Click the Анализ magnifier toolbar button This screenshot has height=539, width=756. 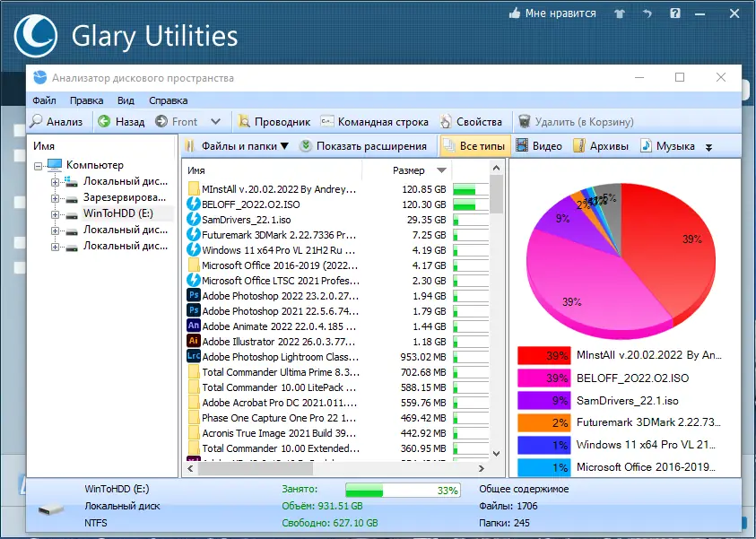point(56,121)
